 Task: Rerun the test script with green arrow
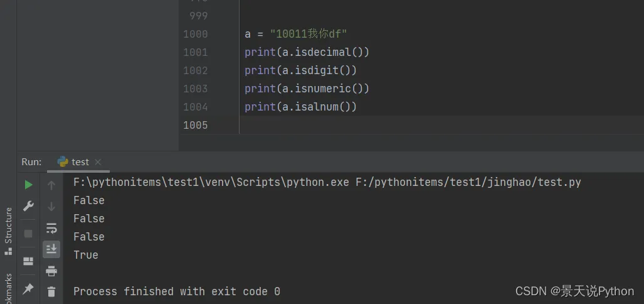(28, 185)
